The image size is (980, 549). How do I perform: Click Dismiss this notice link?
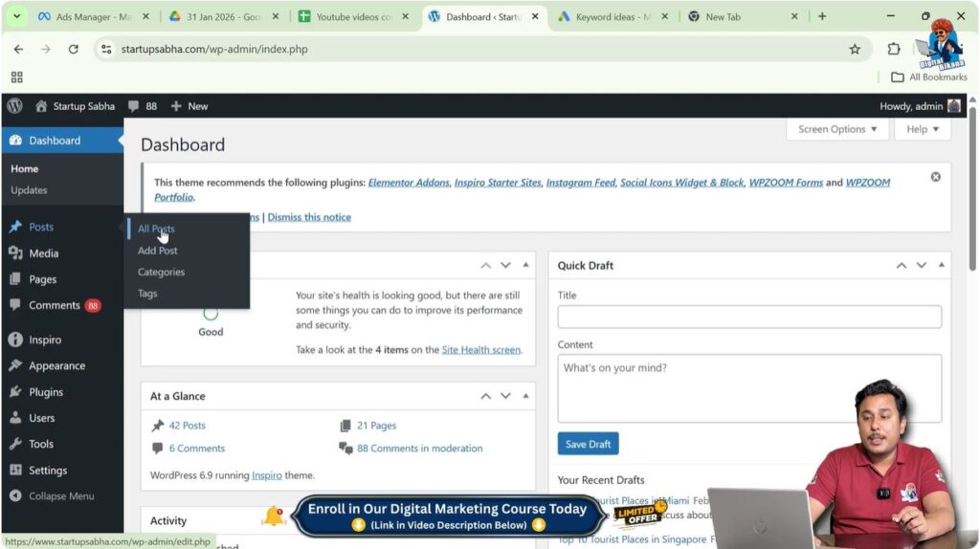(309, 217)
